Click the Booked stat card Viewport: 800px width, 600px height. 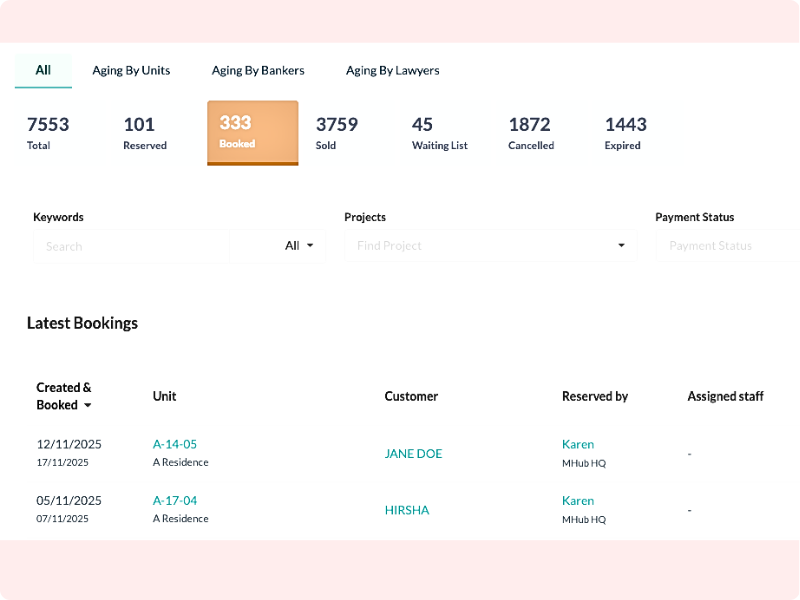(252, 131)
